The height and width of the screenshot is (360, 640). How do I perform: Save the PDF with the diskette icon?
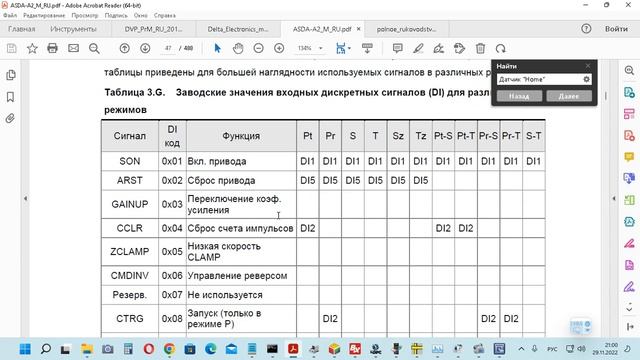[x=11, y=48]
